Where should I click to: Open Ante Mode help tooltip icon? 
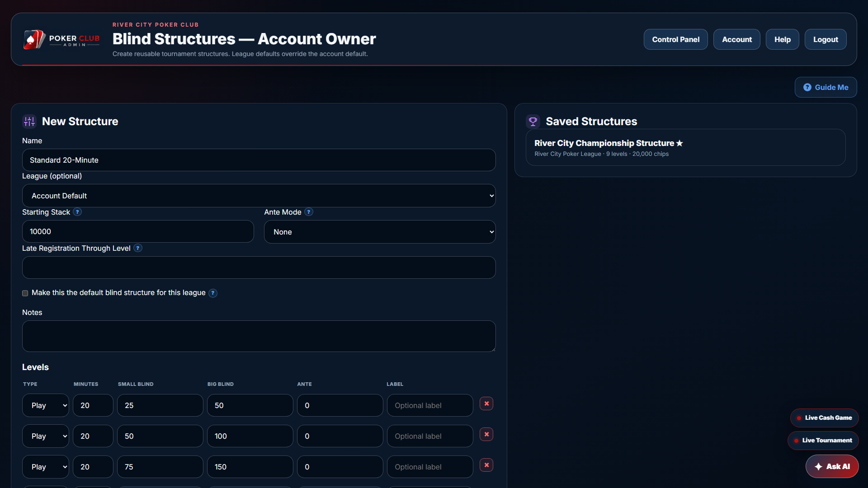tap(309, 212)
